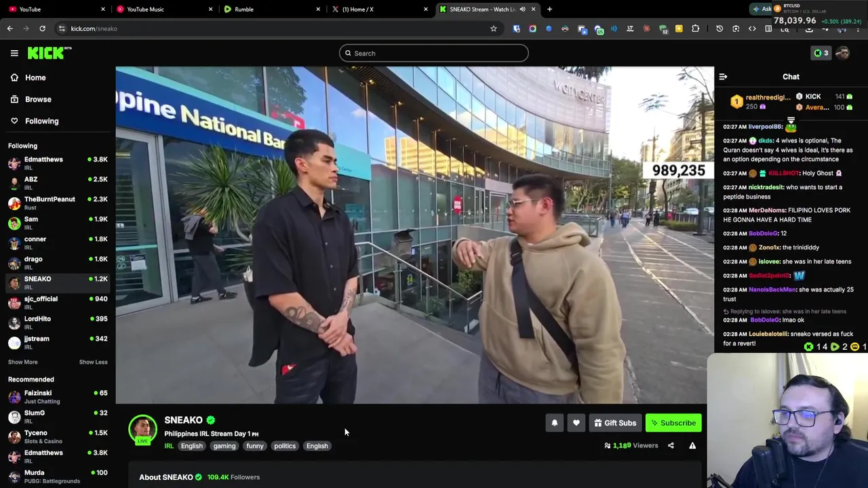Click the IRL category link

coord(169,446)
